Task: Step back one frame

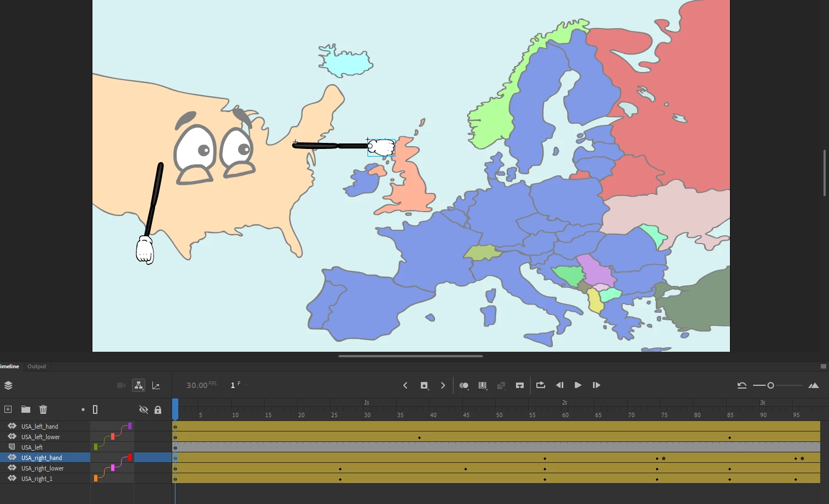Action: (559, 385)
